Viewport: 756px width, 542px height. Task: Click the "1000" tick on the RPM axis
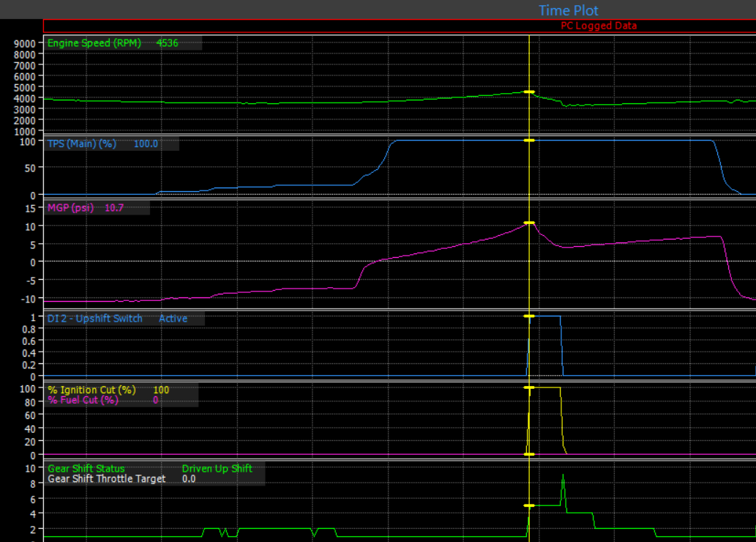point(25,131)
